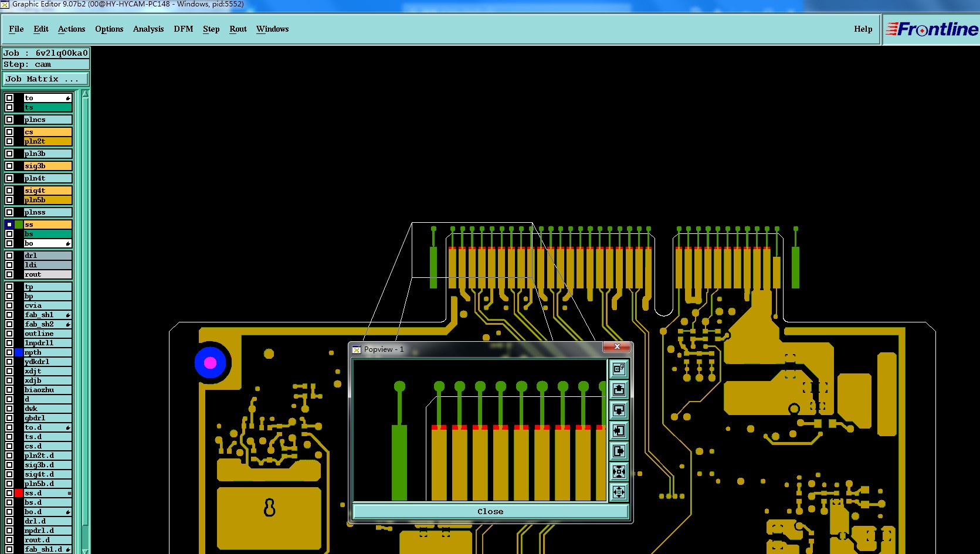Click the layer list scrollbar up arrow
The width and height of the screenshot is (980, 554).
[86, 94]
